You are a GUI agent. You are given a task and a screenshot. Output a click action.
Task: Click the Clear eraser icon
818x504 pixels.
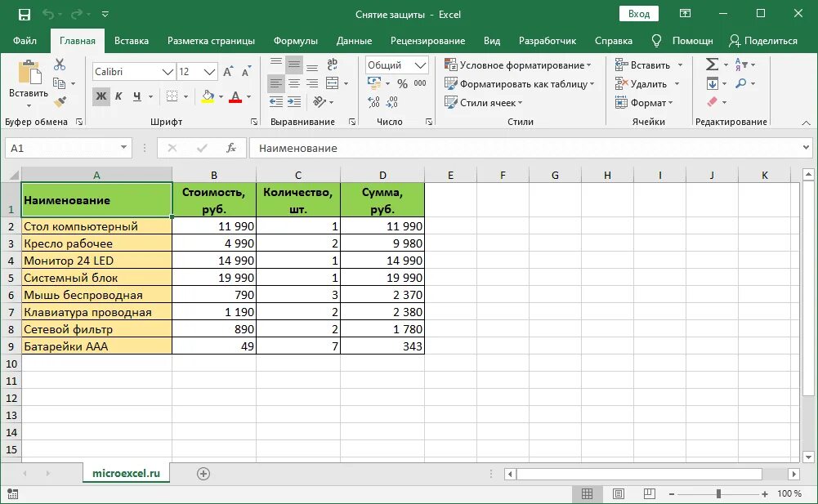tap(712, 102)
